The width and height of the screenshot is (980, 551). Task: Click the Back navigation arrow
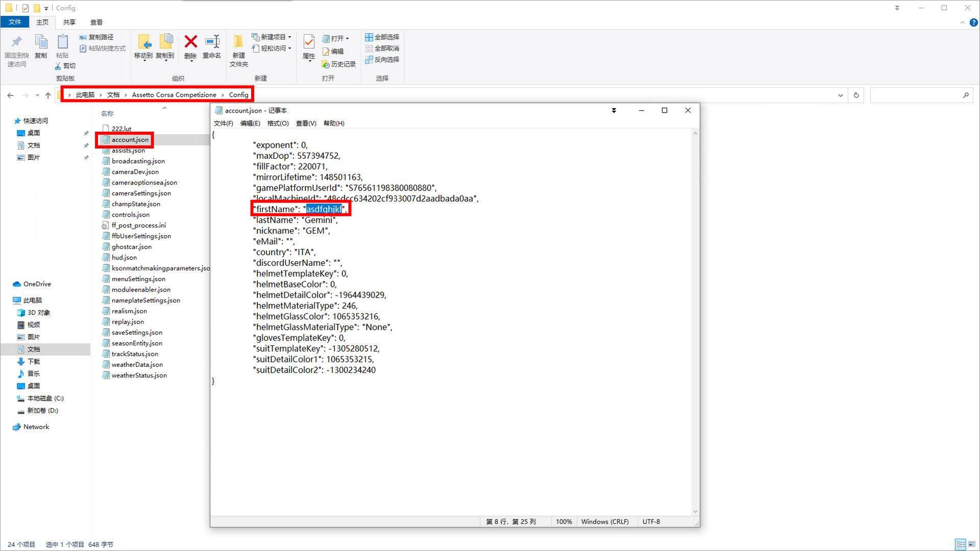10,95
